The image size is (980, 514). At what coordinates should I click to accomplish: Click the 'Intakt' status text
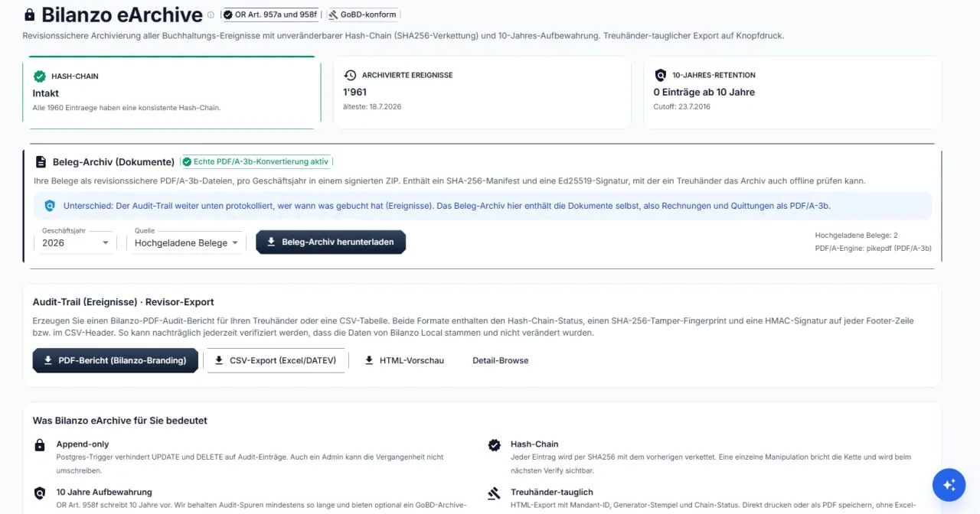46,93
